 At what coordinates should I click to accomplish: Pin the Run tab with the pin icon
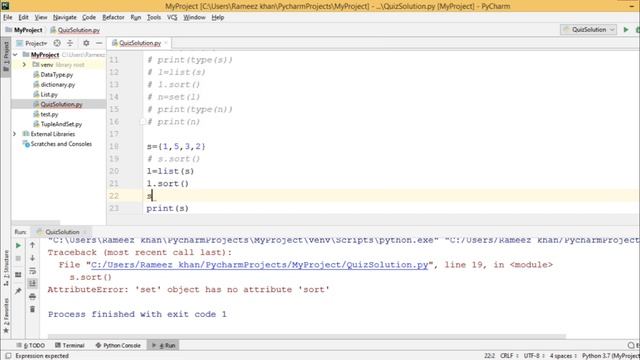pos(18,291)
